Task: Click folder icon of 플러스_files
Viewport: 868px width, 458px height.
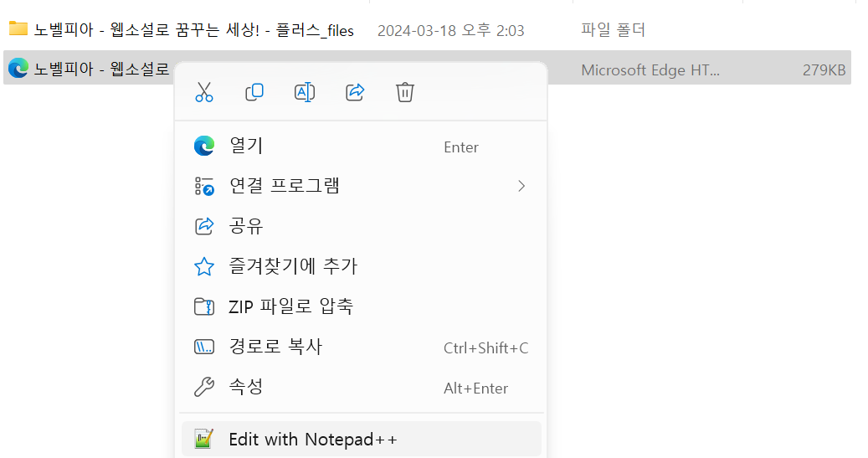Action: click(18, 28)
